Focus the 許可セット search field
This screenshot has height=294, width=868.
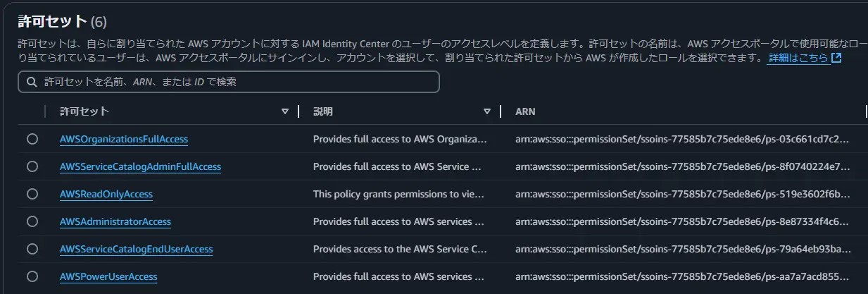coord(229,82)
